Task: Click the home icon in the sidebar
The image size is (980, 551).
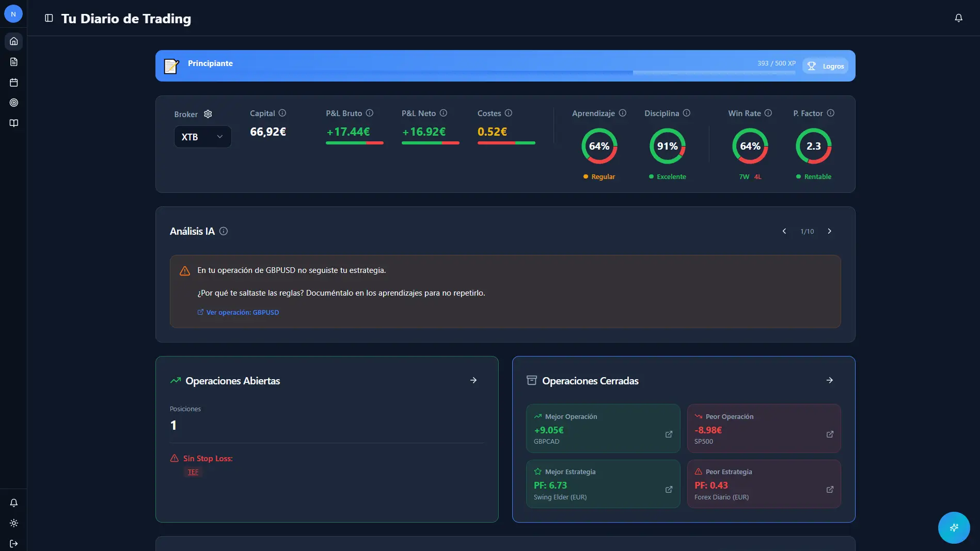Action: (14, 41)
